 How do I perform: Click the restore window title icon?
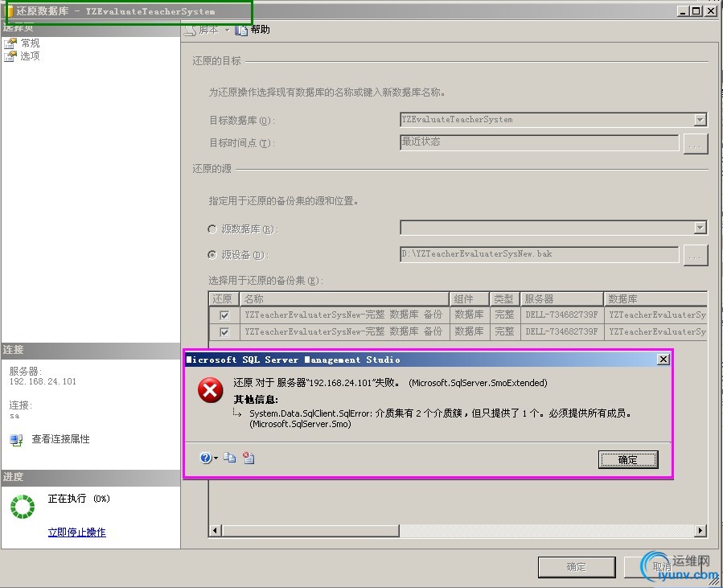[10, 10]
